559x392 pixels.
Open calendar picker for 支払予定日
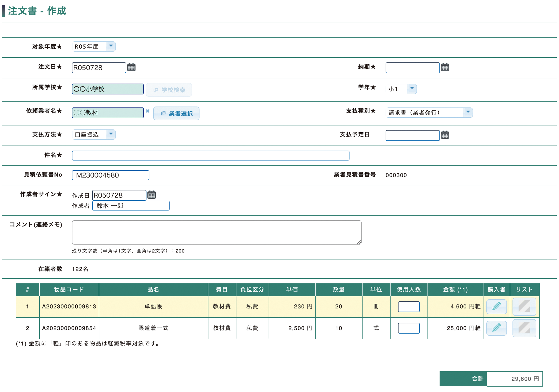coord(445,135)
